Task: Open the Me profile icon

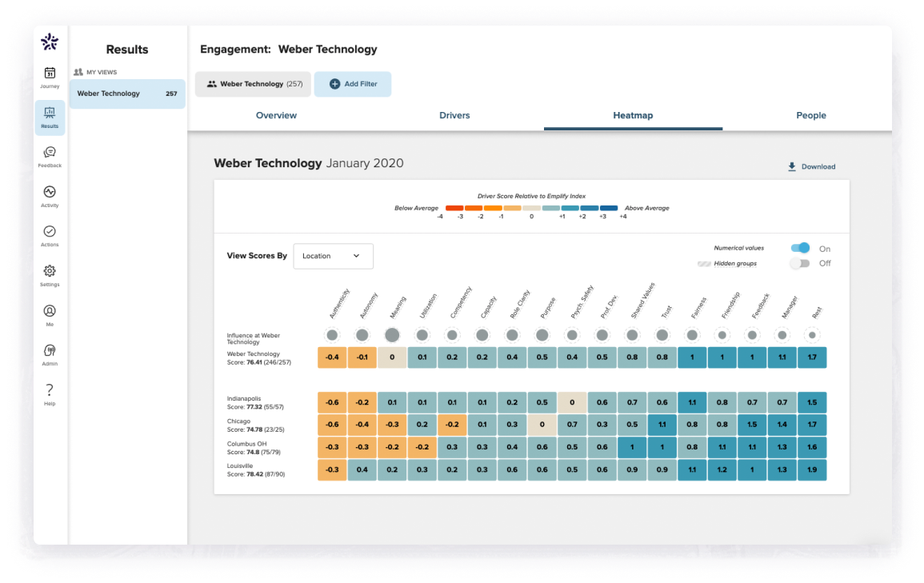Action: pyautogui.click(x=50, y=311)
